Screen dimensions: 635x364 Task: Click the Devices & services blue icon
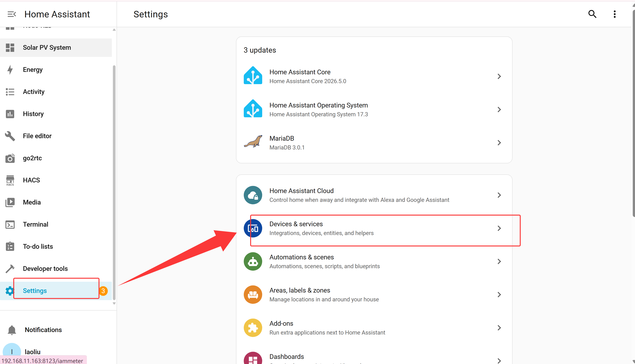point(253,228)
